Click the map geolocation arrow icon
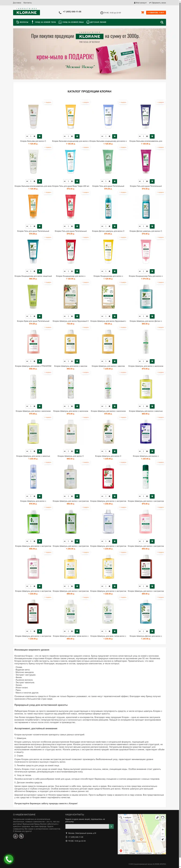Screen dimensions: 181x868 [162, 839]
